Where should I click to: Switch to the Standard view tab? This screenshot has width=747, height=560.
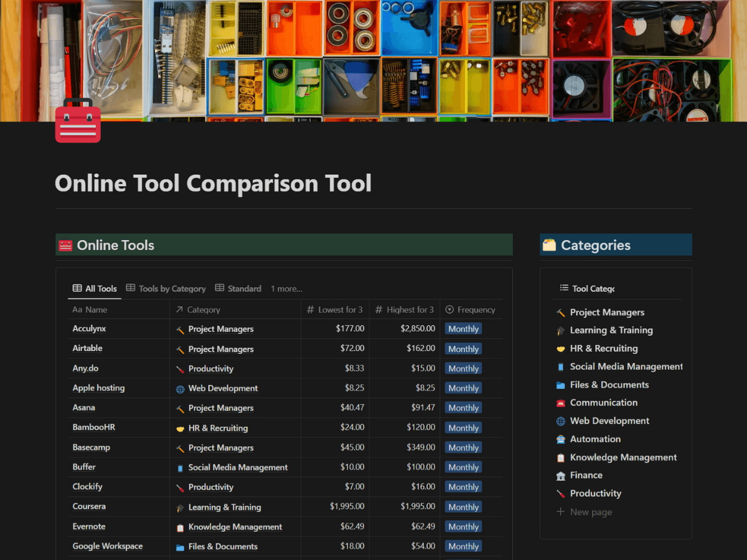coord(238,288)
